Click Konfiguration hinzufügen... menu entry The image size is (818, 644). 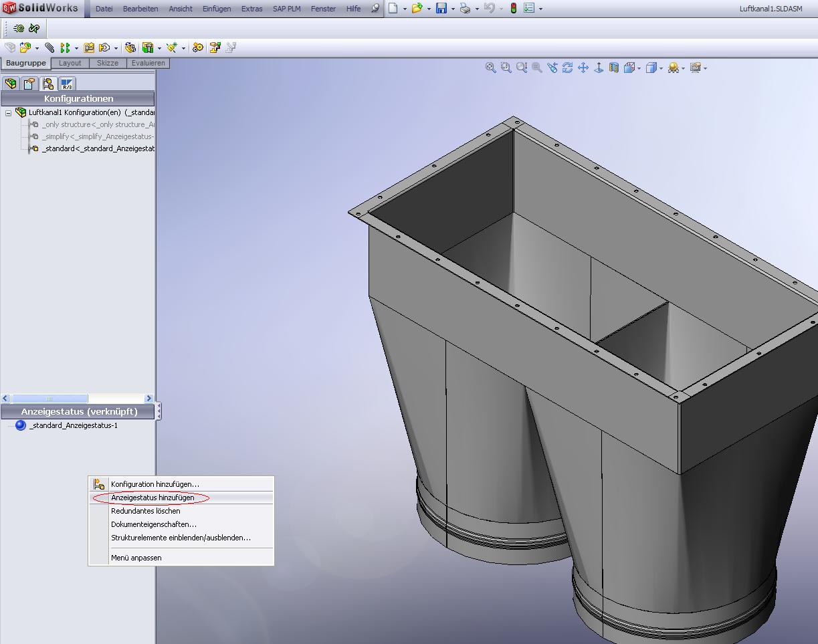[155, 484]
